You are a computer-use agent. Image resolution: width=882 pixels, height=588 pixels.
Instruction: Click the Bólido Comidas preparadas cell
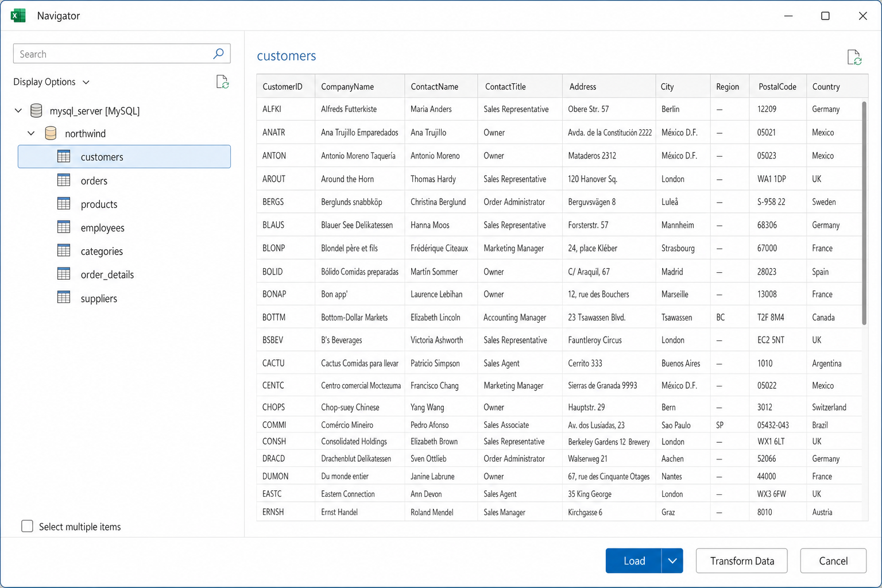[359, 272]
